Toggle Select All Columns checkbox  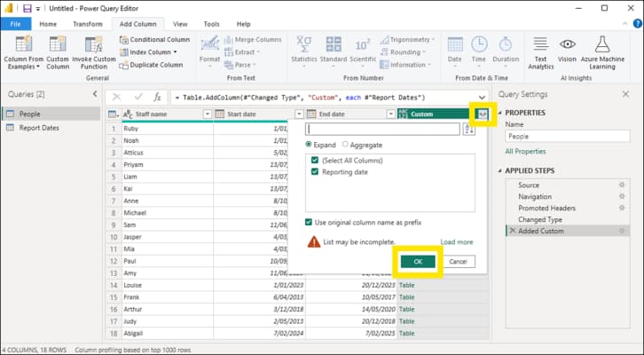click(x=315, y=161)
